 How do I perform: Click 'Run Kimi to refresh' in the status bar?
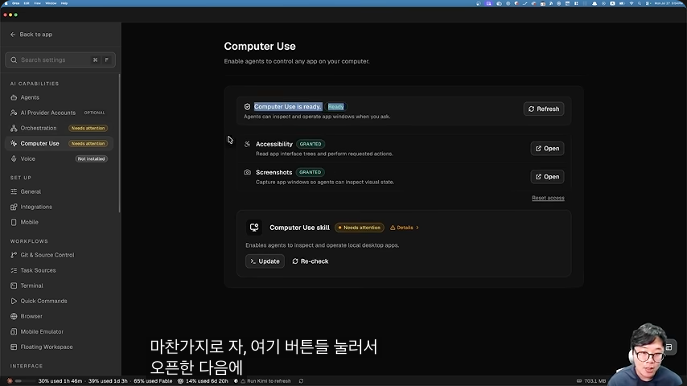pos(269,381)
